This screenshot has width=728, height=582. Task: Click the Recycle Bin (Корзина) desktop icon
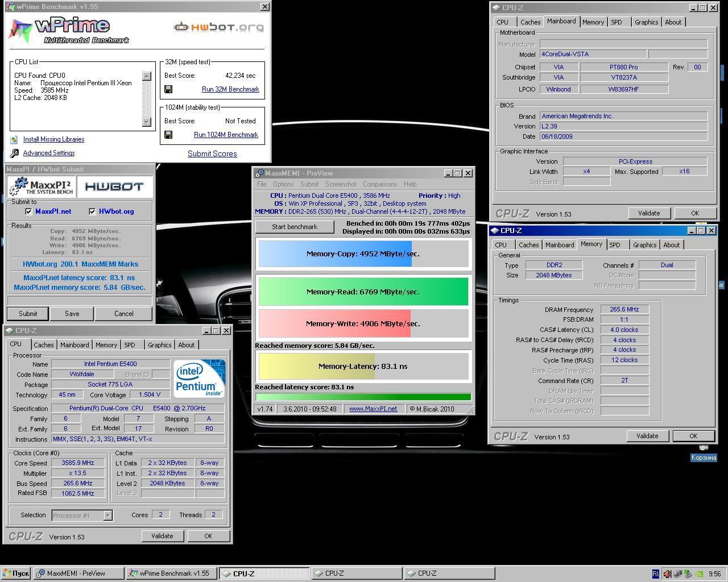704,454
